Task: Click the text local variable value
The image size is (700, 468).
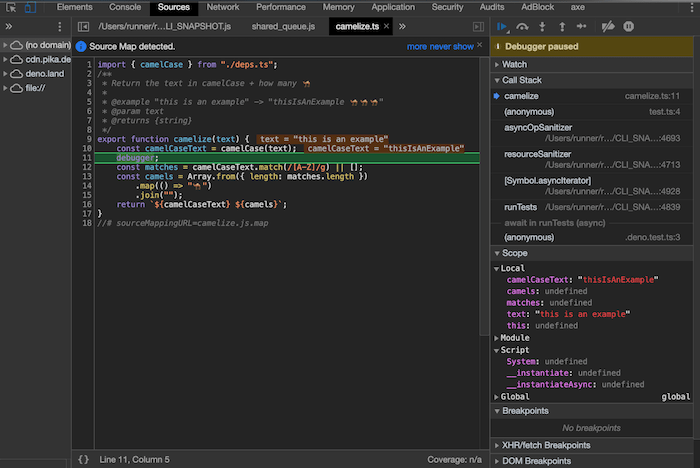Action: (583, 314)
